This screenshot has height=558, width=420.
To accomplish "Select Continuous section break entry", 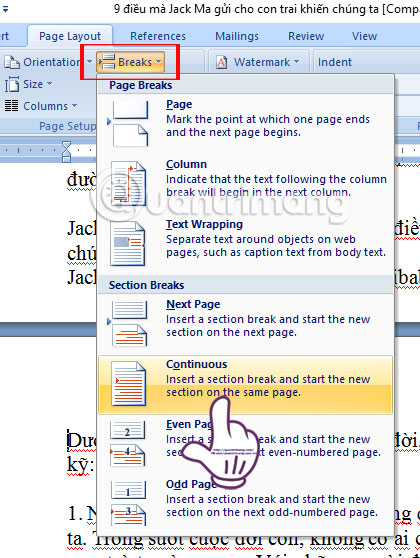I will tap(246, 384).
